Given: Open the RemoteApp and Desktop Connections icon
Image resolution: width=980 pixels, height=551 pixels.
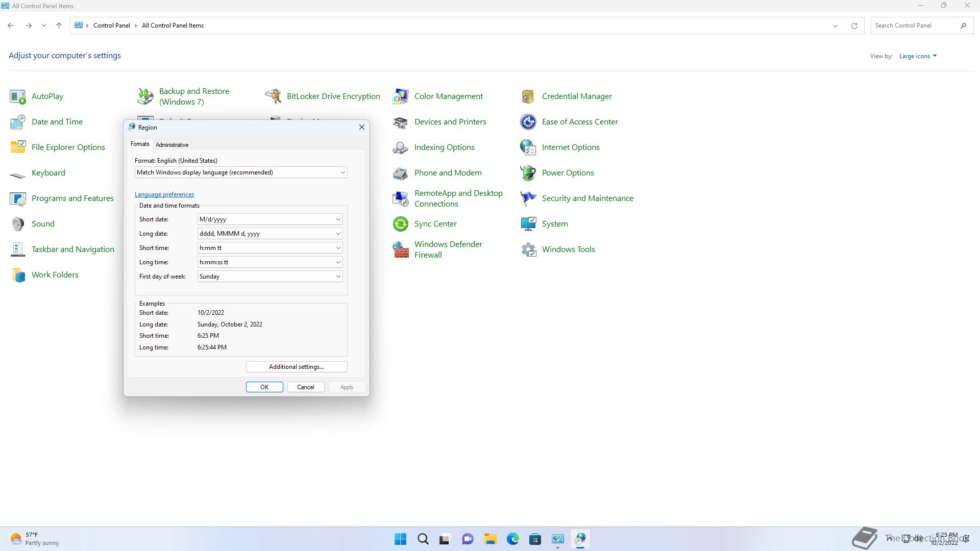Looking at the screenshot, I should [401, 198].
